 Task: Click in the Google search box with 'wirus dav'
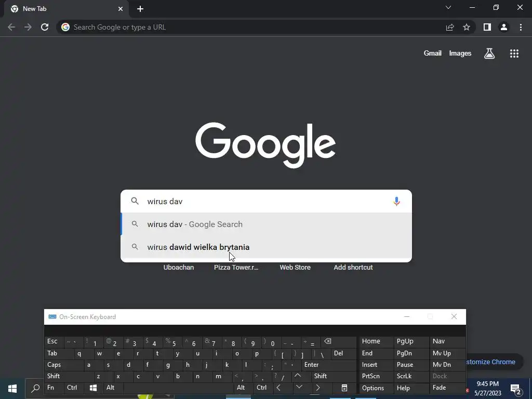point(267,201)
